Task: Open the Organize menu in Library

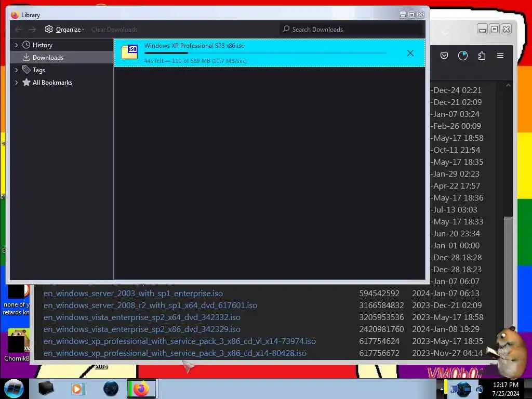Action: pyautogui.click(x=64, y=30)
